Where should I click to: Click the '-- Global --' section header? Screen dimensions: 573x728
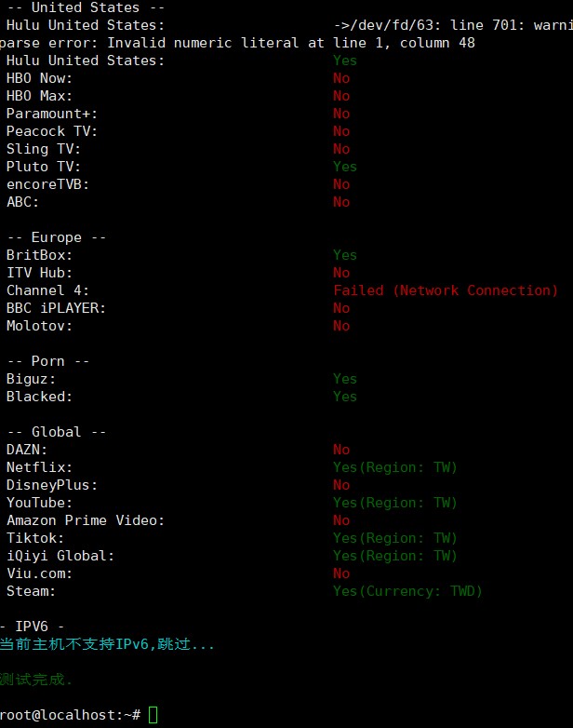(57, 432)
